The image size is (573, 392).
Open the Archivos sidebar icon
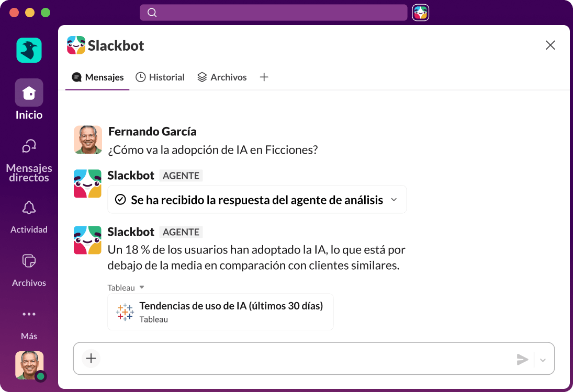click(29, 261)
